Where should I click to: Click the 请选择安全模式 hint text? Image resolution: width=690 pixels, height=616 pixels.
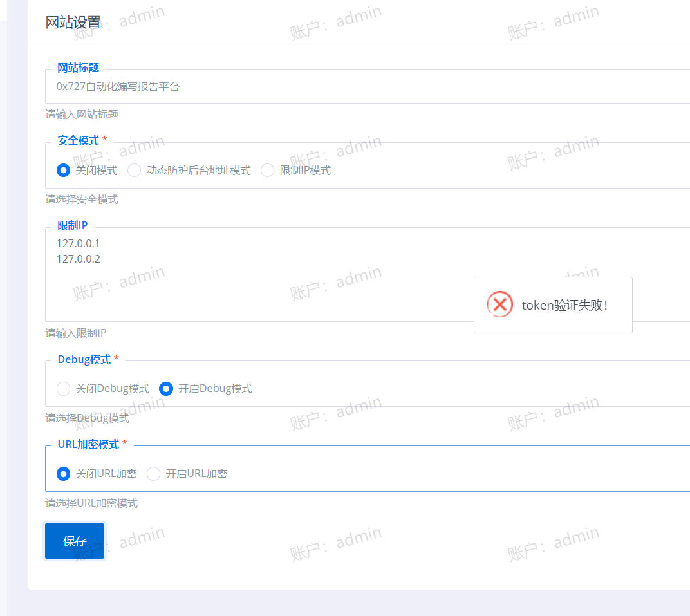click(x=81, y=199)
